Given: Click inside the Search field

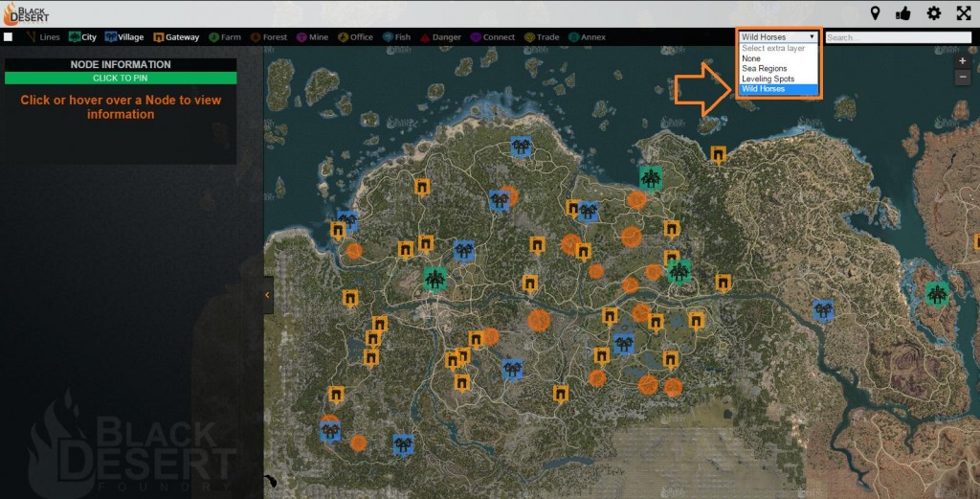Looking at the screenshot, I should [898, 37].
